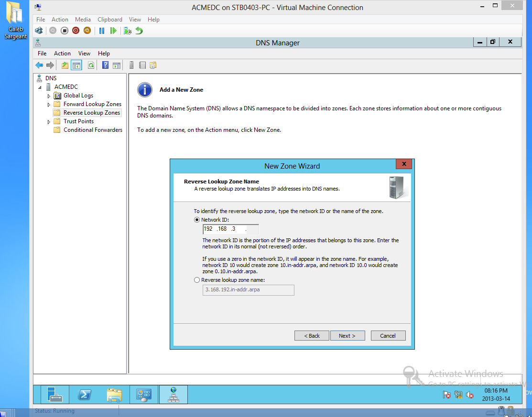
Task: Click the blue information icon beside Add a New Zone
Action: point(145,90)
